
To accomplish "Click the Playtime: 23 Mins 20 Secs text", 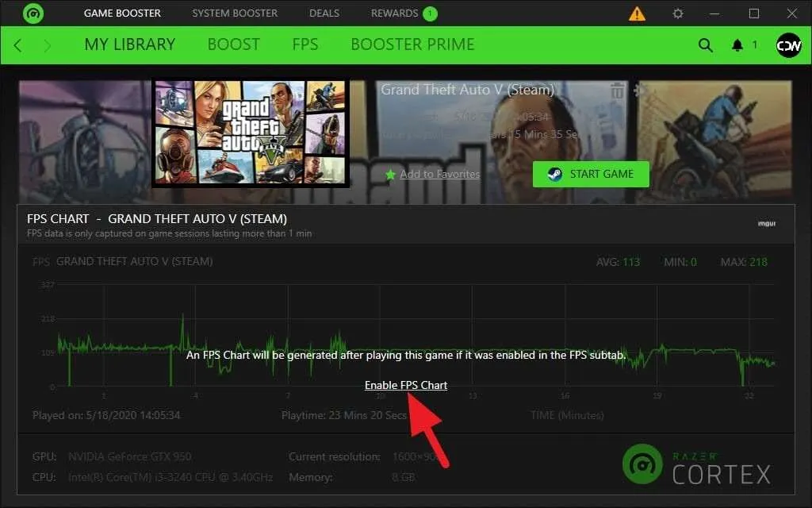I will (x=344, y=415).
